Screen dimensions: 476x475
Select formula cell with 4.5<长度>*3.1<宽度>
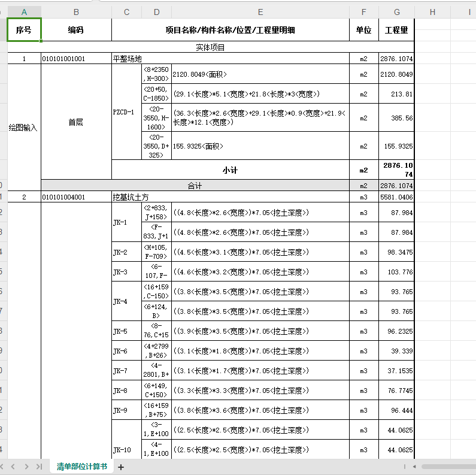coord(260,252)
